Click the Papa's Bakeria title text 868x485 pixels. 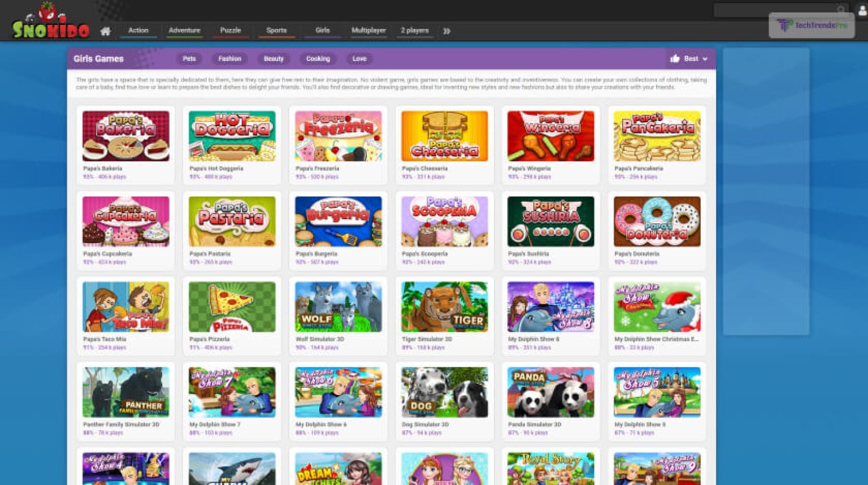[x=102, y=168]
